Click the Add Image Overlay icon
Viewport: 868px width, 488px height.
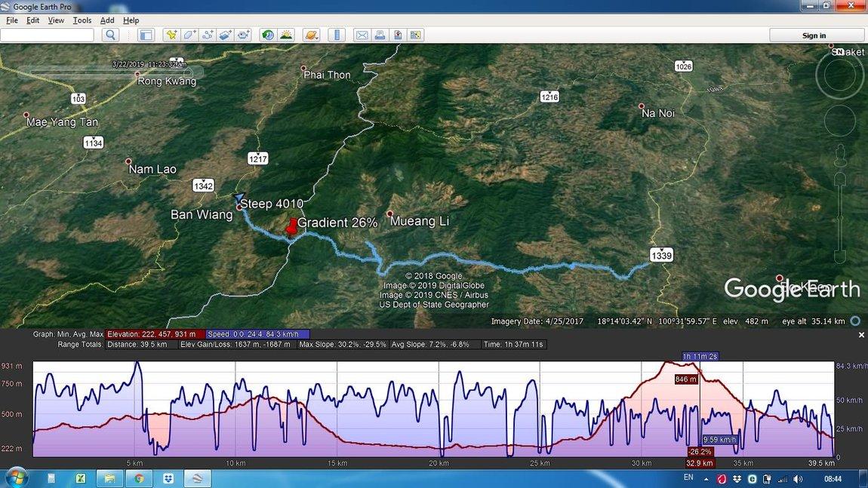tap(225, 35)
